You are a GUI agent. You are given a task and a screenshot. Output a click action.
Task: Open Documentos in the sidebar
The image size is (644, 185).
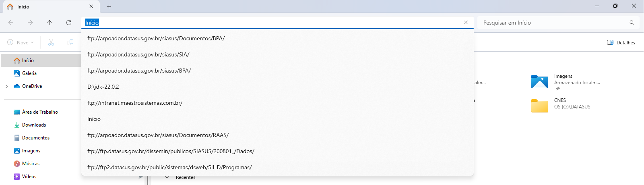tap(36, 138)
